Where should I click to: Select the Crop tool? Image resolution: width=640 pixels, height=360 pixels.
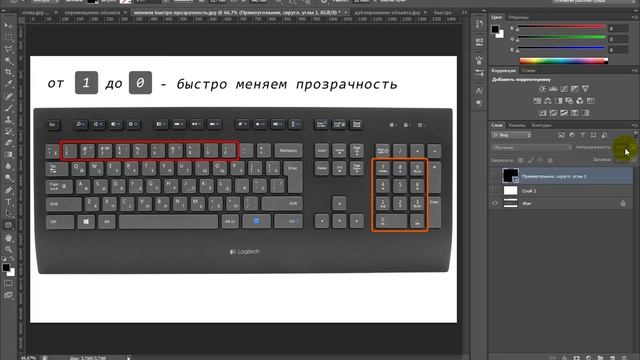[x=8, y=73]
